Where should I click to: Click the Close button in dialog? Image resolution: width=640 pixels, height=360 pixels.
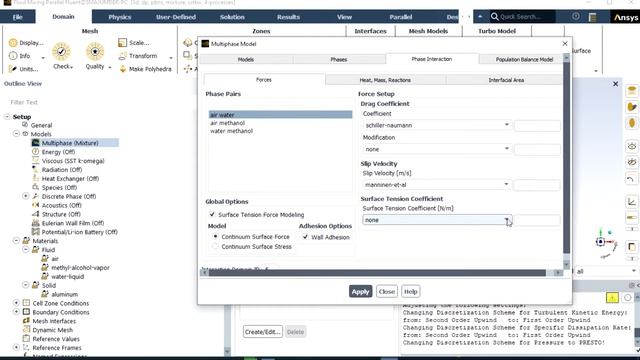coord(387,291)
